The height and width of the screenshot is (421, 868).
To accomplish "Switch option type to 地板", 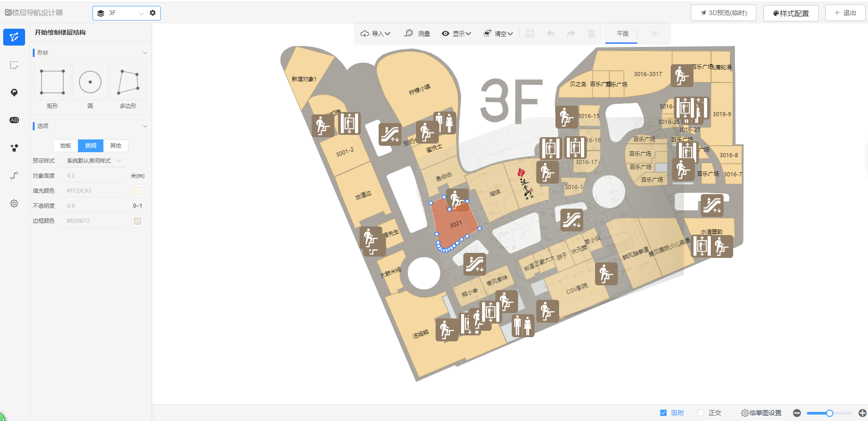I will tap(66, 146).
